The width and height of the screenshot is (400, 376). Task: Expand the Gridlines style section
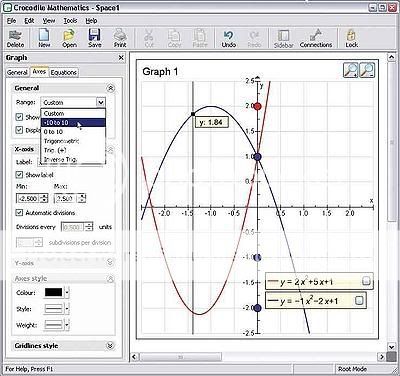(111, 346)
